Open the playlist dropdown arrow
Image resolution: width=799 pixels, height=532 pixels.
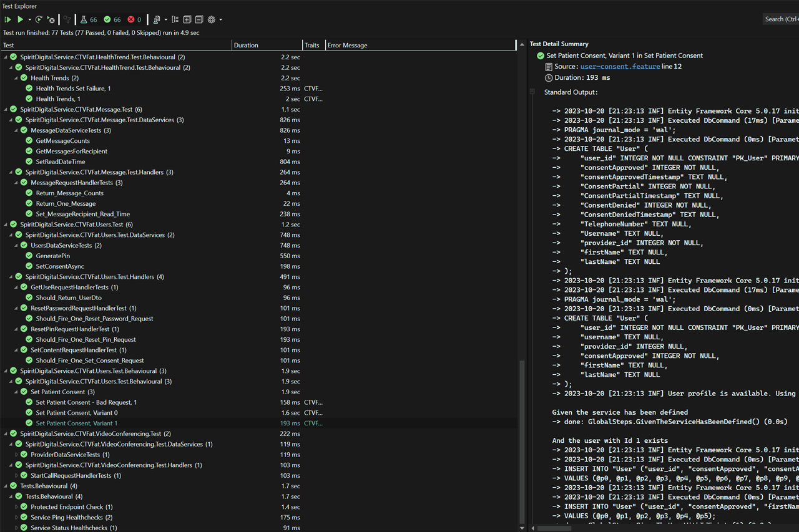[165, 20]
